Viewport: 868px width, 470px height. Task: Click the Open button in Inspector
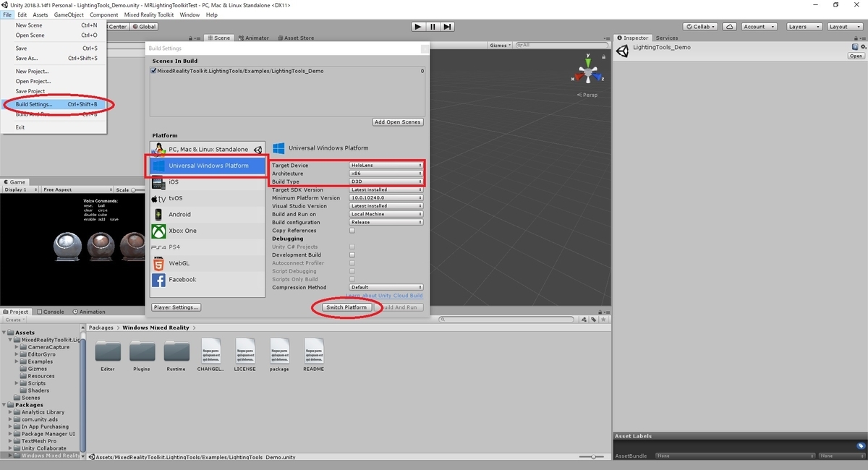856,56
